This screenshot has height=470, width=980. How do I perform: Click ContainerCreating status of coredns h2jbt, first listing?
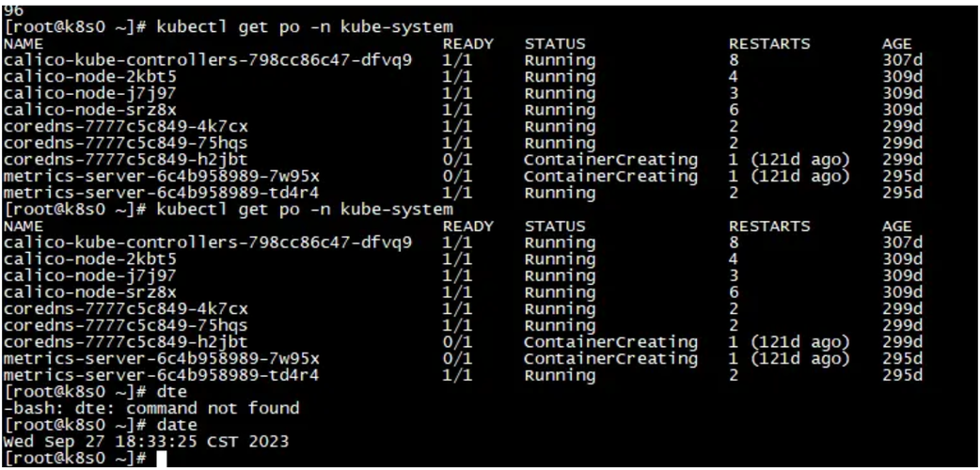pos(610,160)
